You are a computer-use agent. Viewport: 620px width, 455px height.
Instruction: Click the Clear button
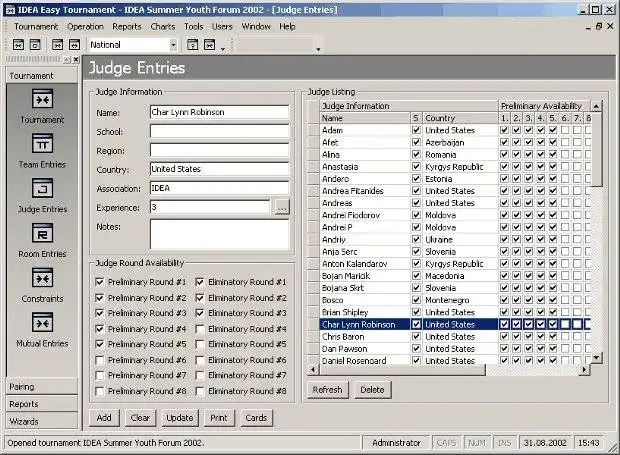point(140,418)
